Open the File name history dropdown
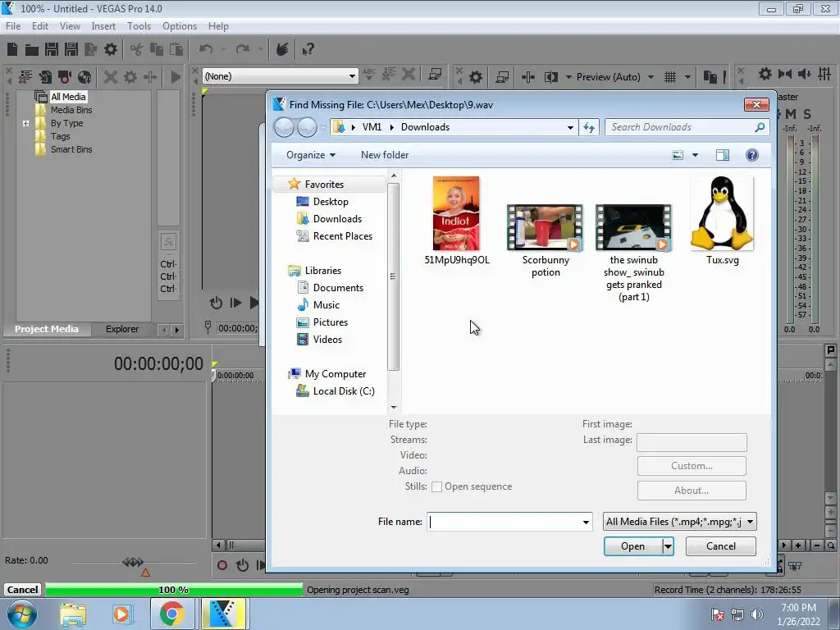Viewport: 840px width, 630px height. point(586,522)
